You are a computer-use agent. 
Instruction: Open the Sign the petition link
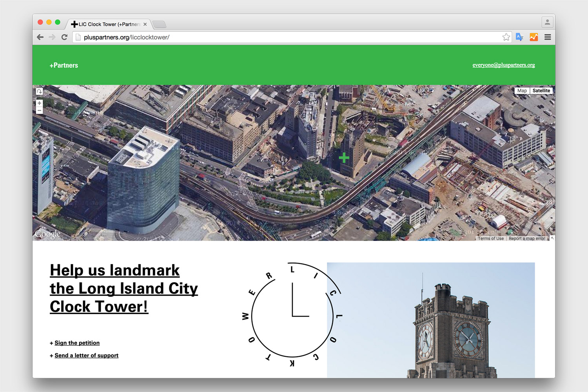(x=77, y=343)
